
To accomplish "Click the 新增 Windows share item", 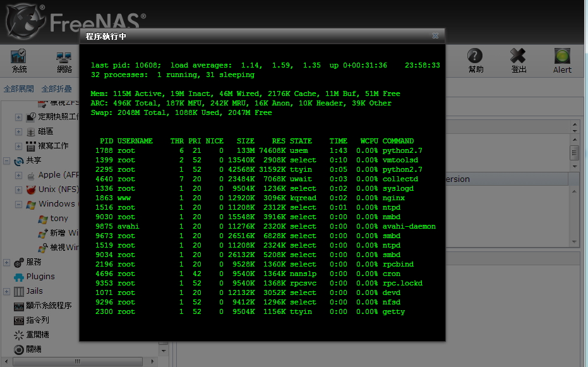I will tap(58, 233).
